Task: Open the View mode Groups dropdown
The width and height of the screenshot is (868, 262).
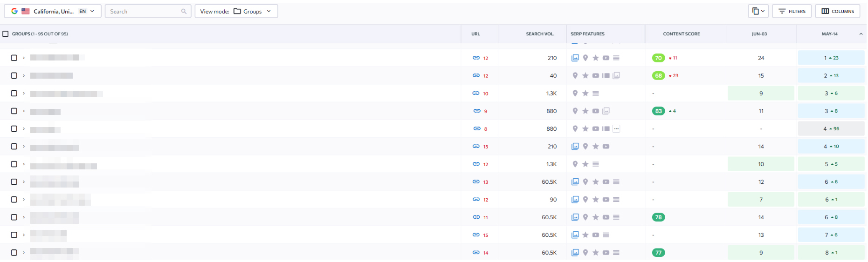Action: click(236, 12)
